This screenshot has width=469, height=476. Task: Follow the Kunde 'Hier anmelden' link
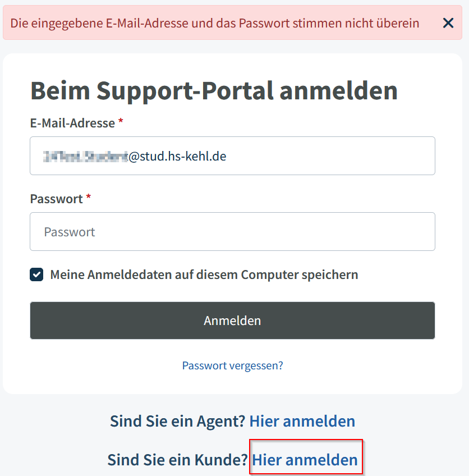click(305, 460)
